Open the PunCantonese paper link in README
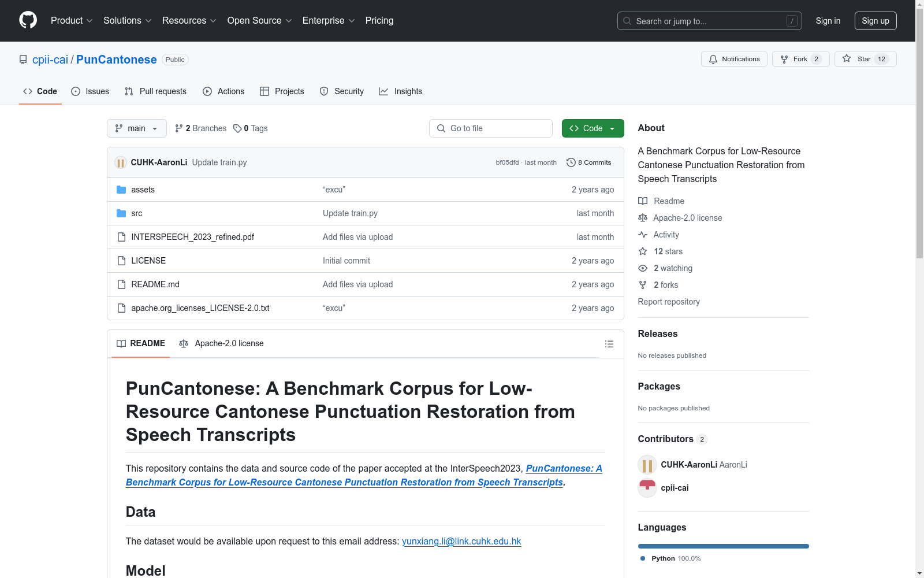This screenshot has width=924, height=578. tap(364, 476)
